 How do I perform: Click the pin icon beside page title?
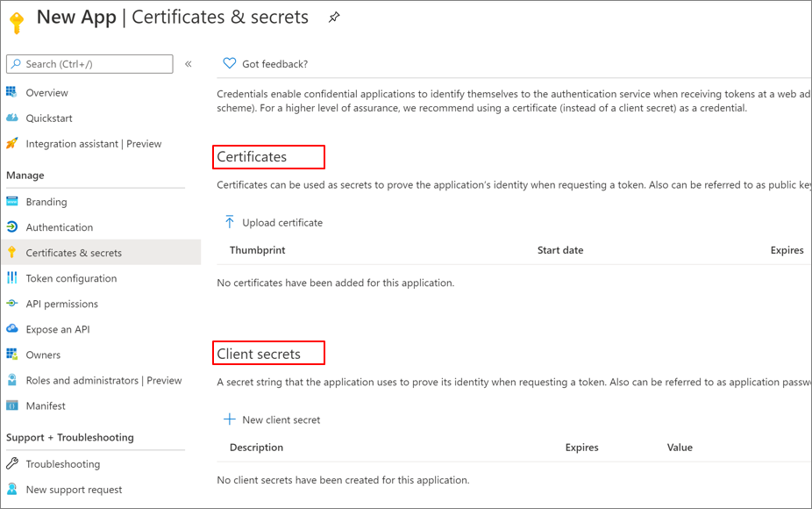(x=334, y=18)
